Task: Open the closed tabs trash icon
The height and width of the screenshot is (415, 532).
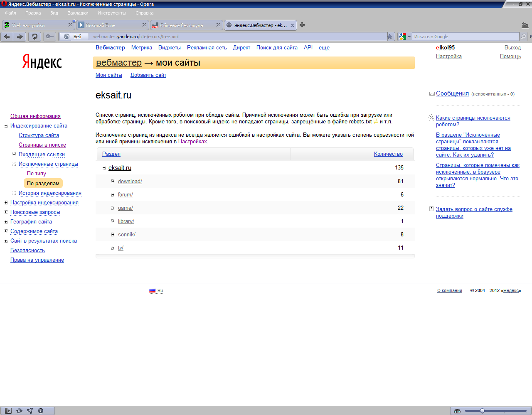Action: pos(525,25)
